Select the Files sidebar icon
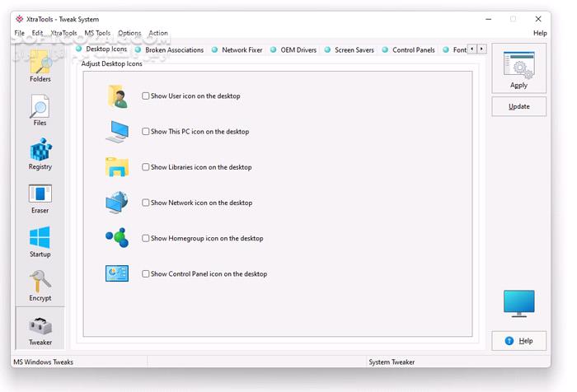577x392 pixels. click(40, 110)
